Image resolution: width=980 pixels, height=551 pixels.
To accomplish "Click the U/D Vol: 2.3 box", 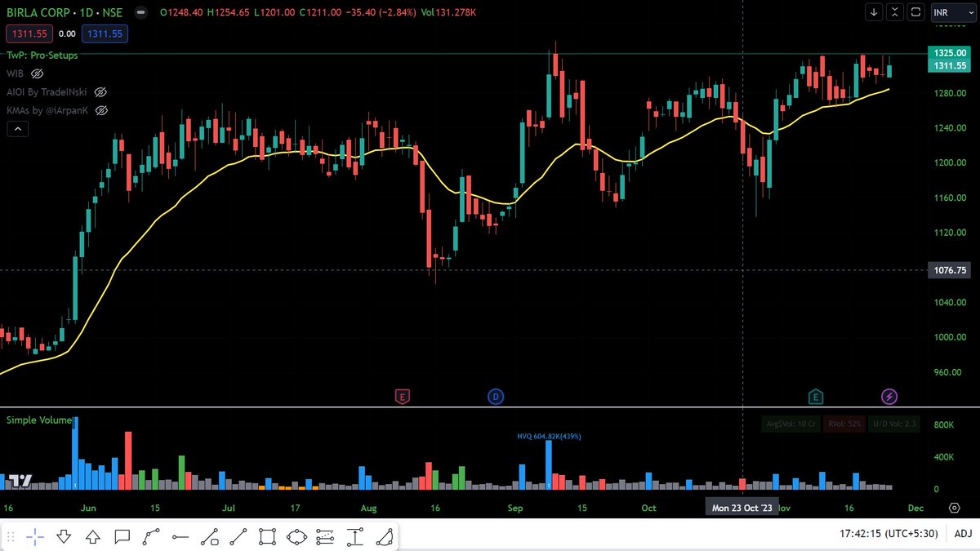I will [x=895, y=424].
